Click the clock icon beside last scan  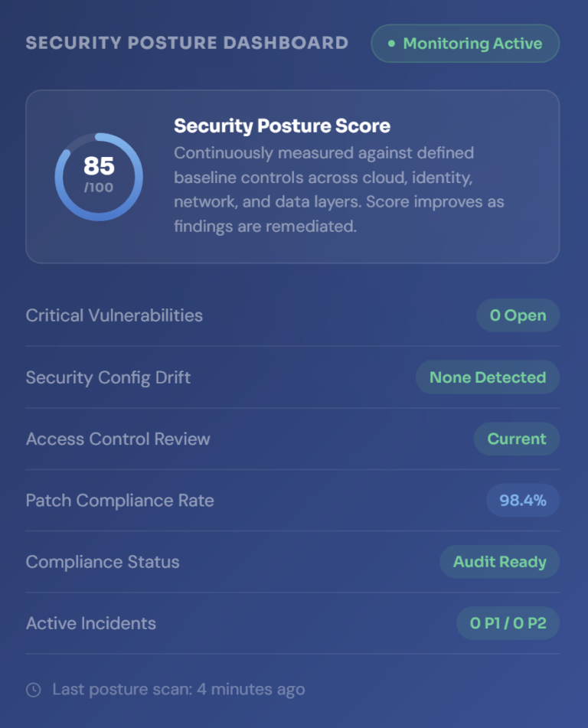tap(34, 690)
